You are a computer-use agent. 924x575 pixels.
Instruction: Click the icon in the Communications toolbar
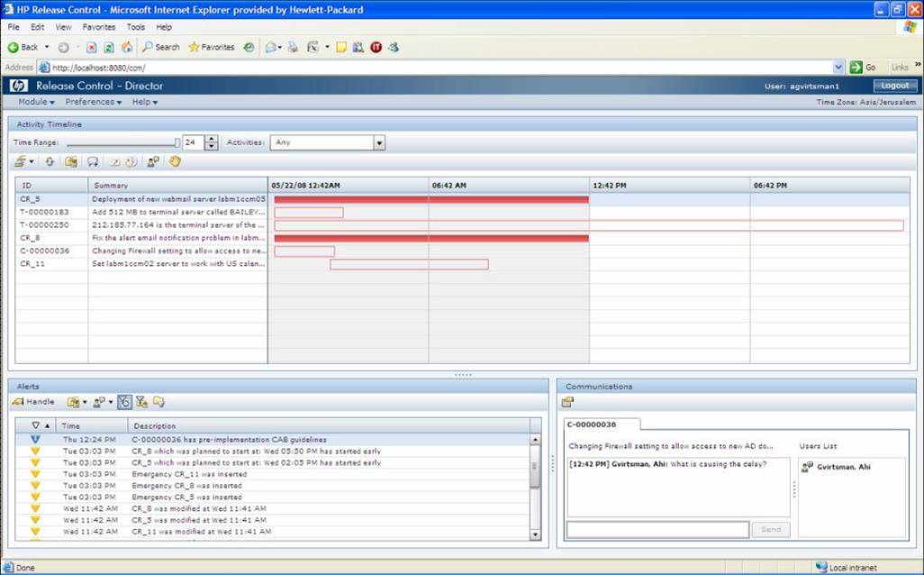[x=567, y=402]
